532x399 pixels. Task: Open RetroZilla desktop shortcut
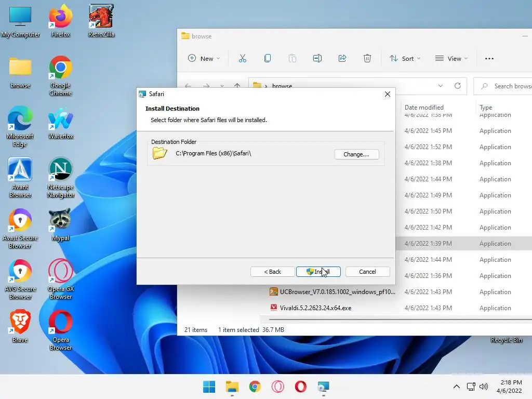101,21
